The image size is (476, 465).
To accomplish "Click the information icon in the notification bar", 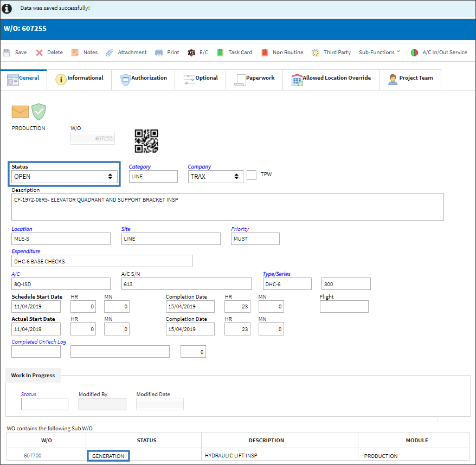I will point(7,8).
